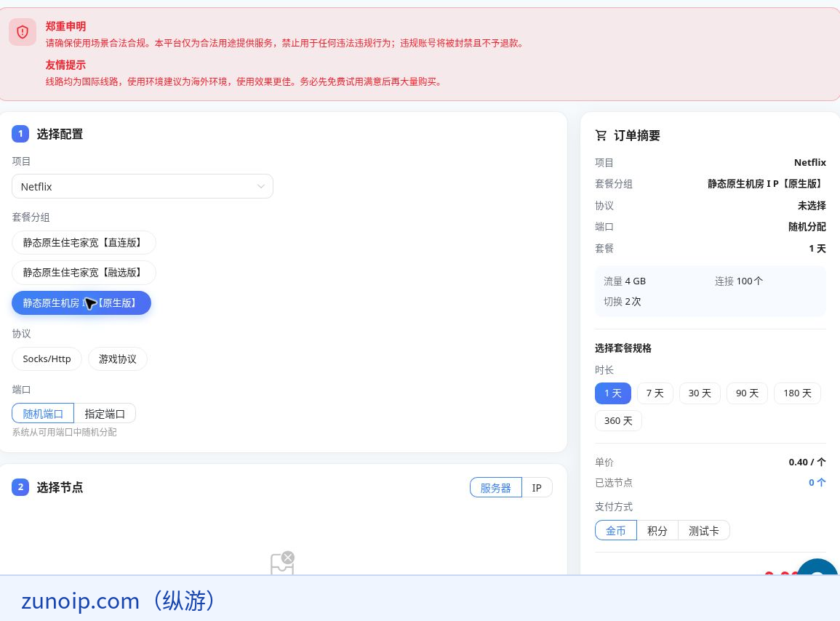Select the 7 天 duration
The image size is (840, 621).
[655, 393]
